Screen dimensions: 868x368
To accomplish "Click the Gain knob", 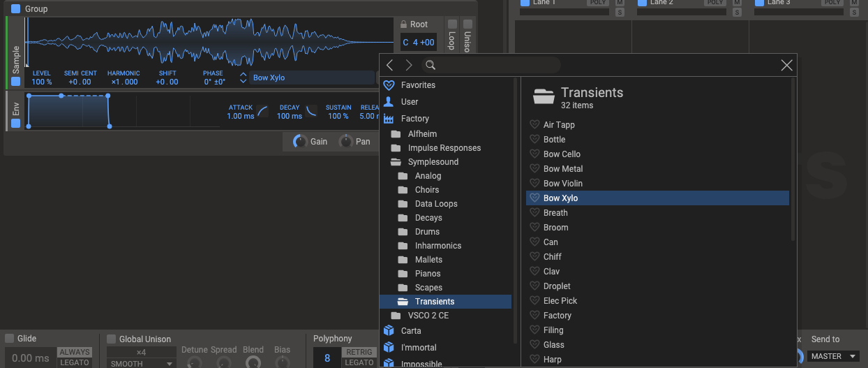I will point(300,141).
